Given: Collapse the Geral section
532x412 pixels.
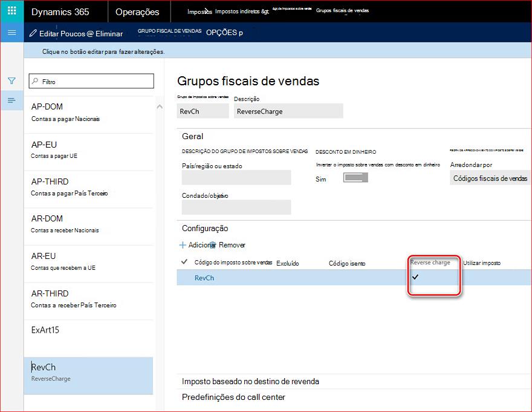Looking at the screenshot, I should click(193, 136).
